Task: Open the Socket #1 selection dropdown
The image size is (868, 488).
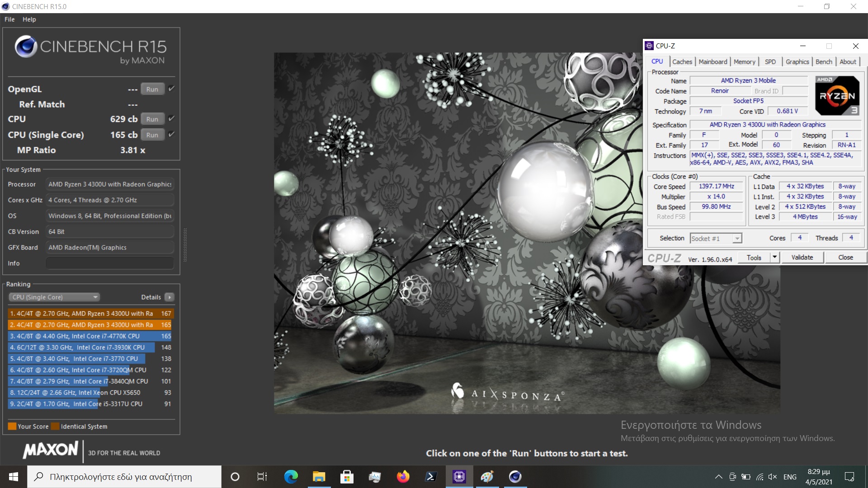Action: pos(716,238)
